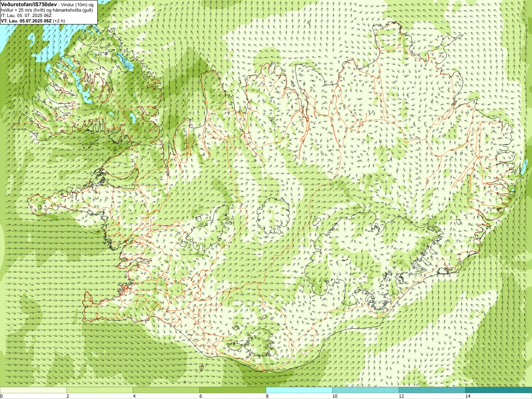532x399 pixels.
Task: Click the 'Vindur (10m) og' label text
Action: coord(78,4)
